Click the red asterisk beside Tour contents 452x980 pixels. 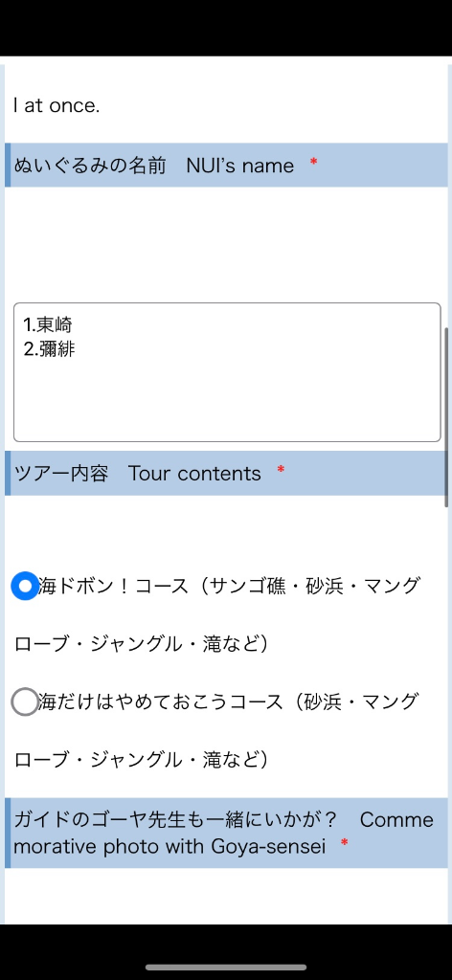(x=281, y=470)
